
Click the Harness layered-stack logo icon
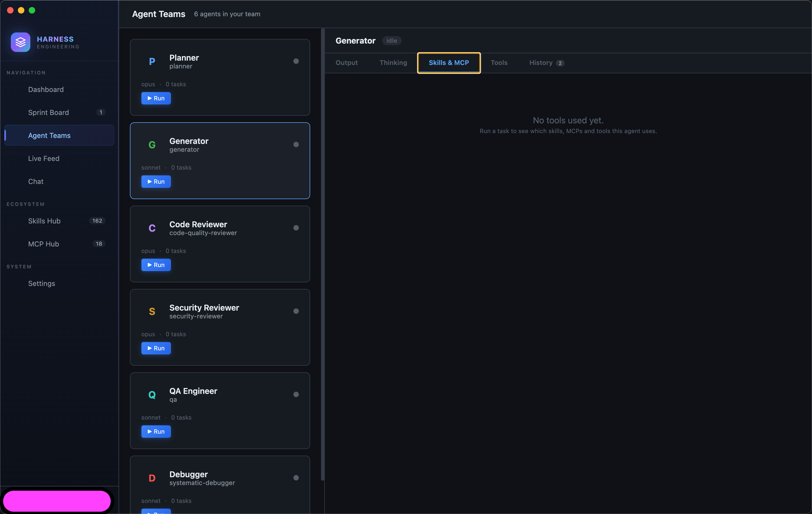(x=21, y=42)
